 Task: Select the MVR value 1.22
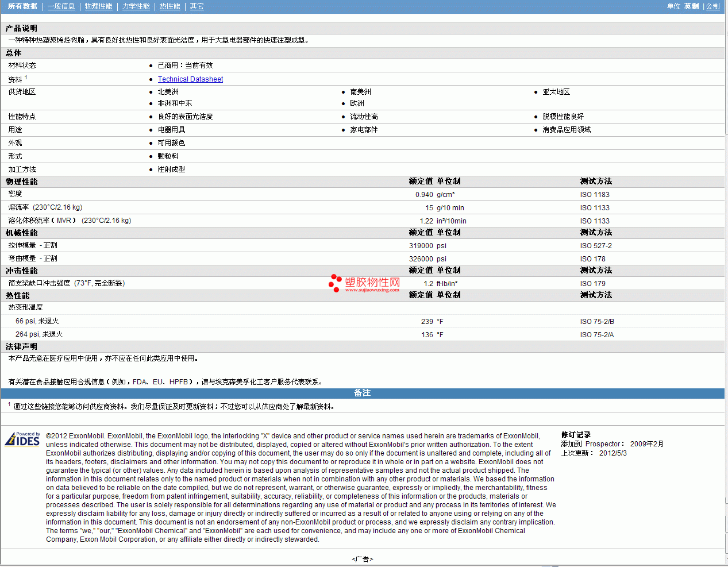(x=426, y=221)
